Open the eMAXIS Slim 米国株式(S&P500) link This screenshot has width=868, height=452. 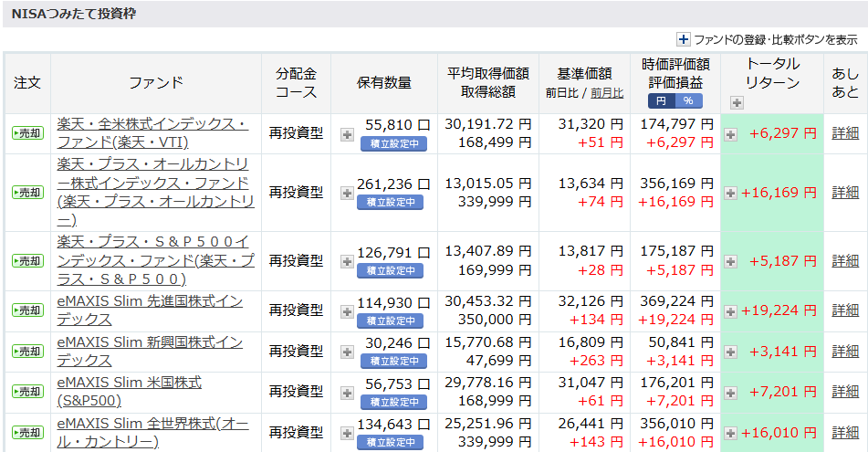pos(130,391)
